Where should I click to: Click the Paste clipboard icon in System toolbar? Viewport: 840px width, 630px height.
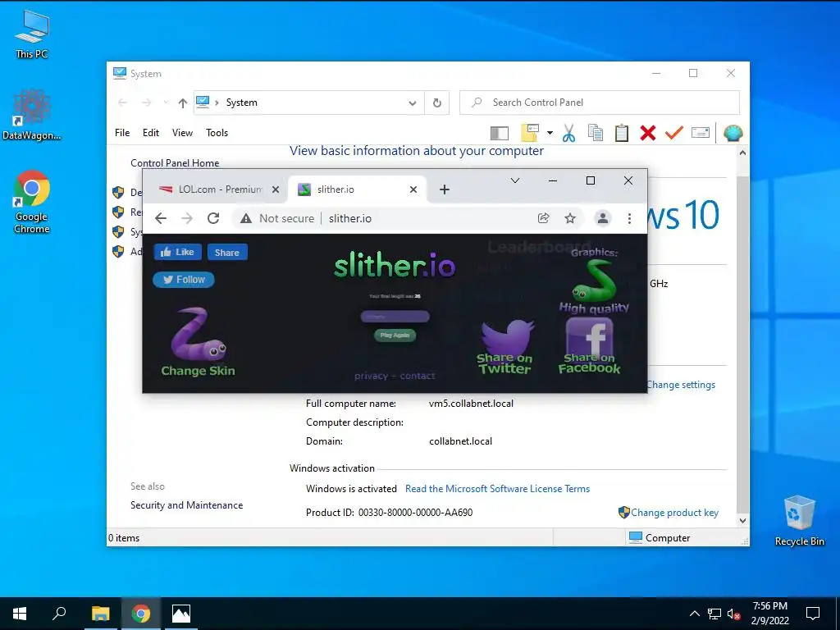622,133
